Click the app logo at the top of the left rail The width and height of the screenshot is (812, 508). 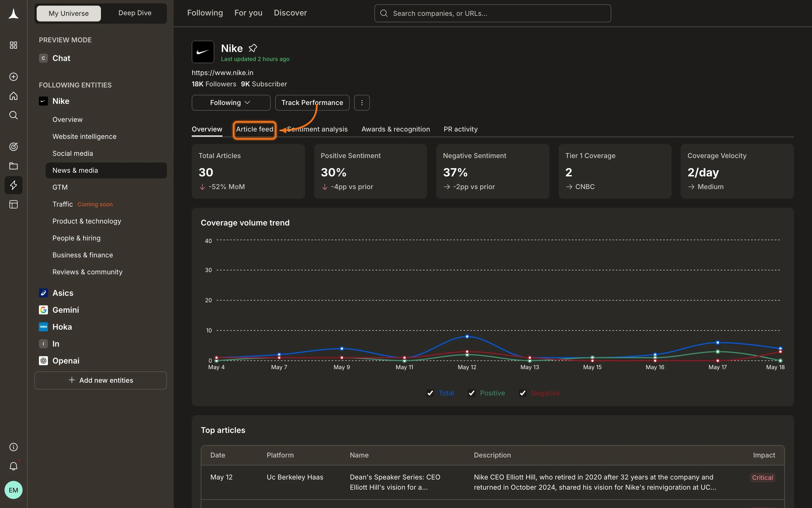click(x=14, y=14)
